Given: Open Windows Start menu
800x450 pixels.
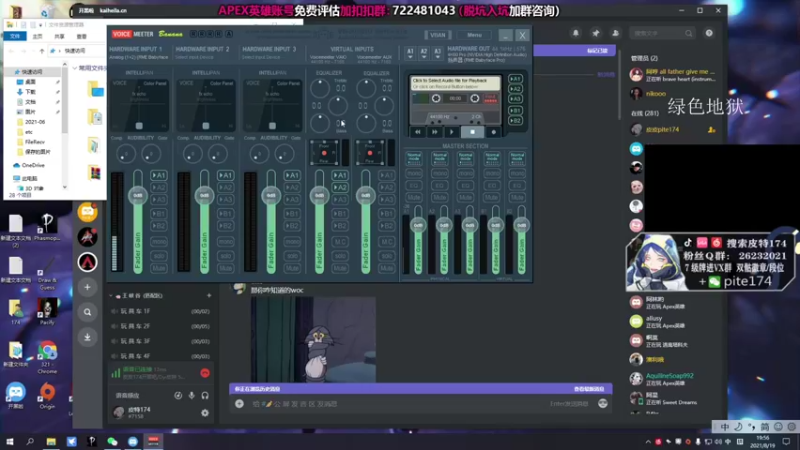Looking at the screenshot, I should tap(10, 442).
